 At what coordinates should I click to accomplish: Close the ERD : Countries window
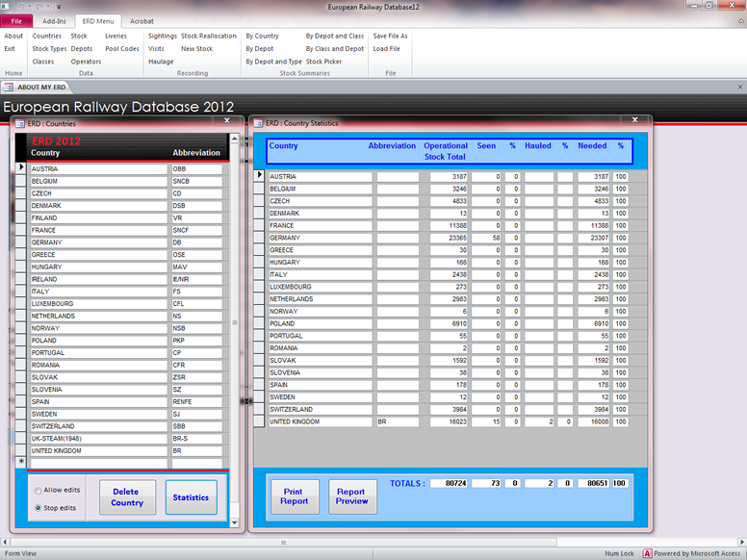click(x=227, y=120)
